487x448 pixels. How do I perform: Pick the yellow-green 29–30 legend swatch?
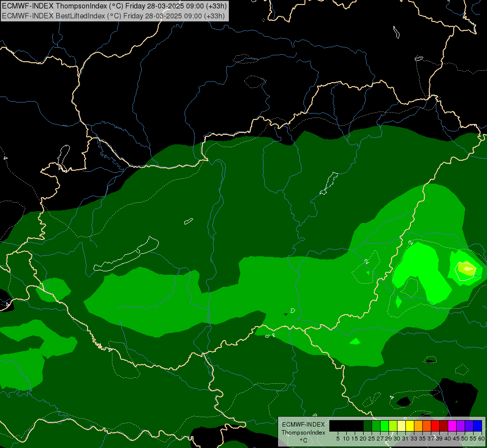(393, 426)
